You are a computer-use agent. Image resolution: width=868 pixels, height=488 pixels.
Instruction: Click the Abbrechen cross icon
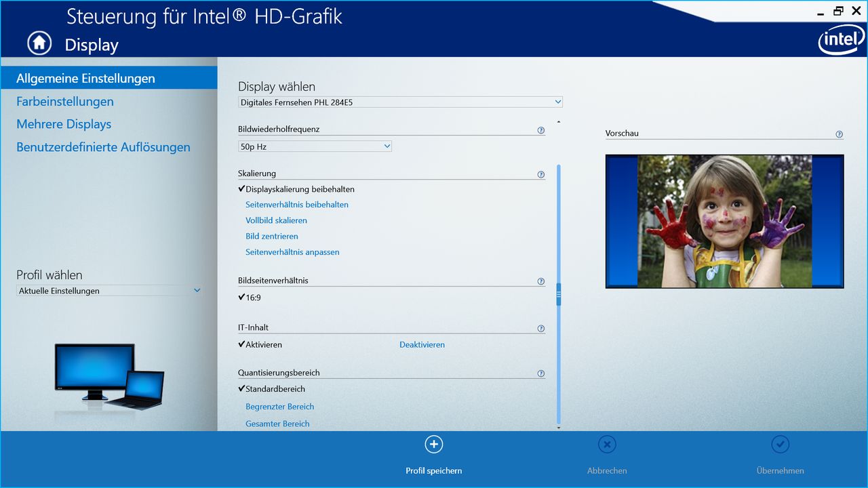click(x=607, y=444)
